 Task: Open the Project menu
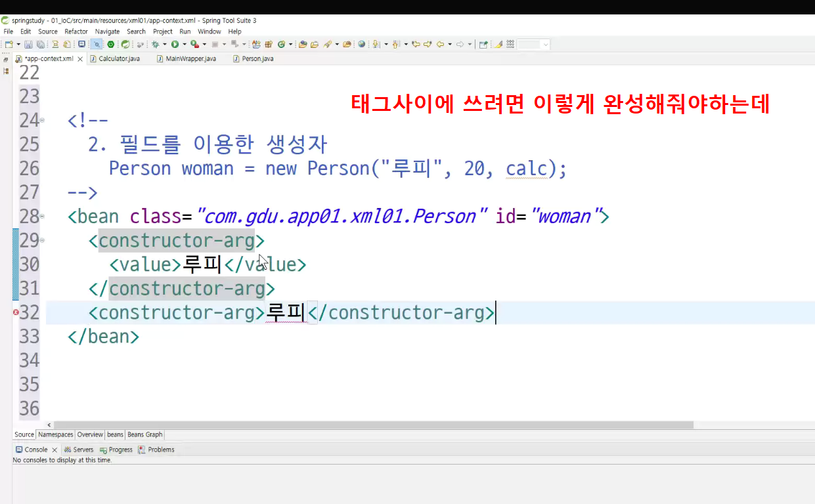click(x=163, y=31)
